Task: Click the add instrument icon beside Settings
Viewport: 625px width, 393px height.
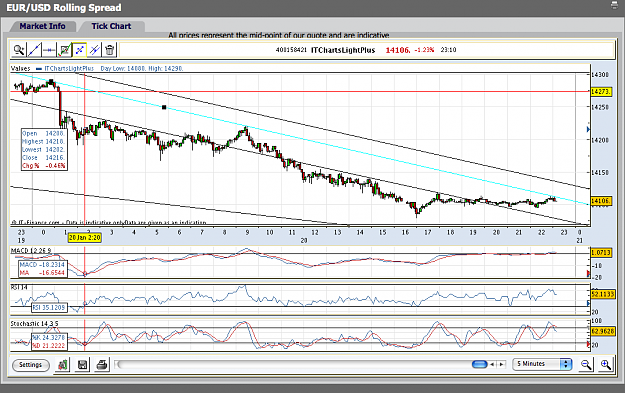Action: pyautogui.click(x=63, y=364)
